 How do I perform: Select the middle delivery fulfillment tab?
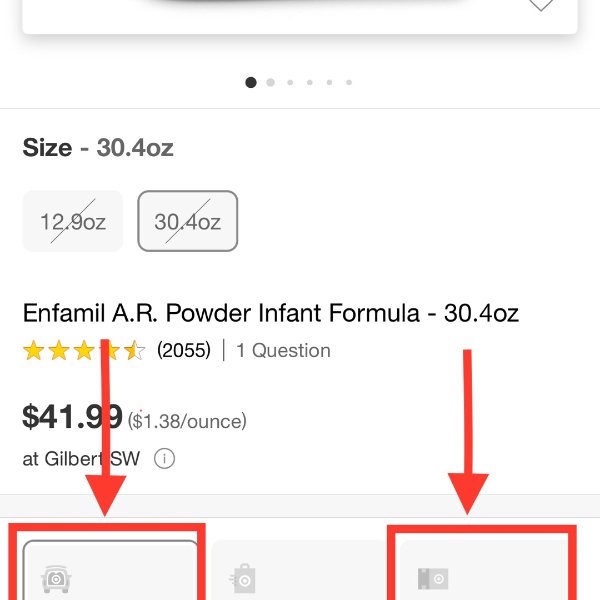[299, 570]
